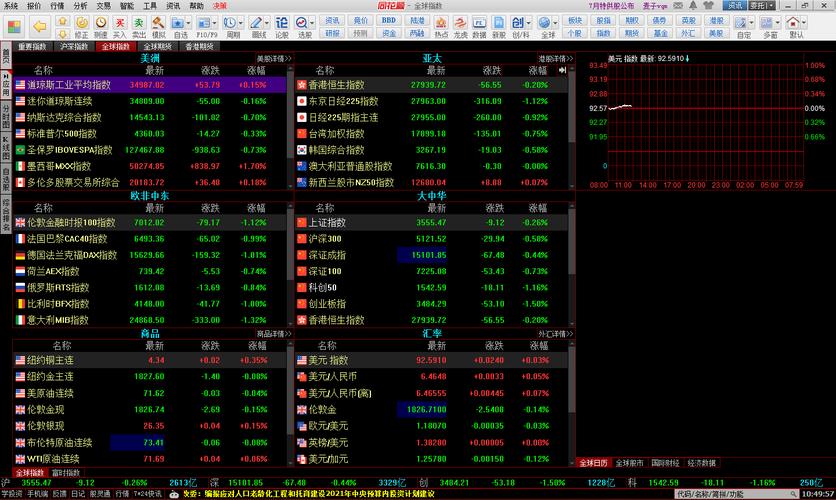Open the 分析 menu

(81, 5)
